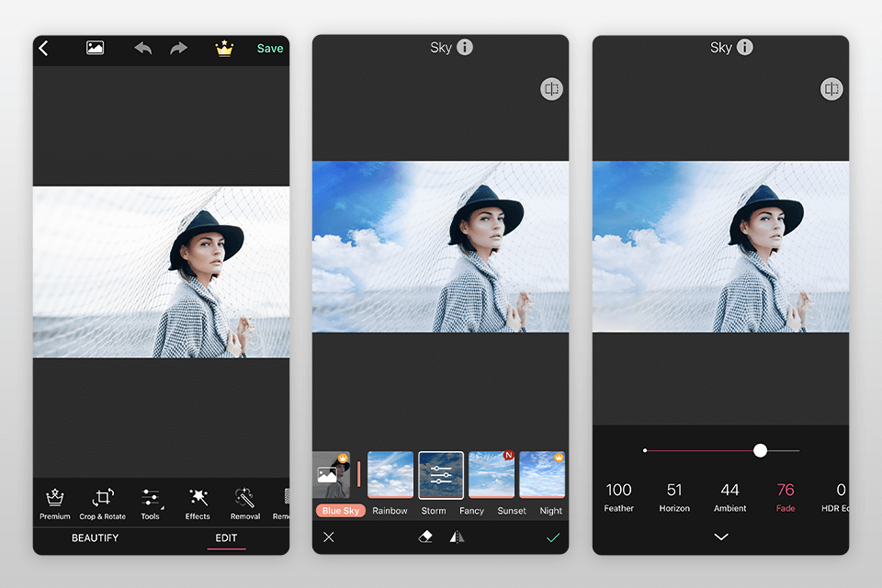Tap the blue-sky photo on Fade screen
Screen dimensions: 882x588
tap(720, 246)
